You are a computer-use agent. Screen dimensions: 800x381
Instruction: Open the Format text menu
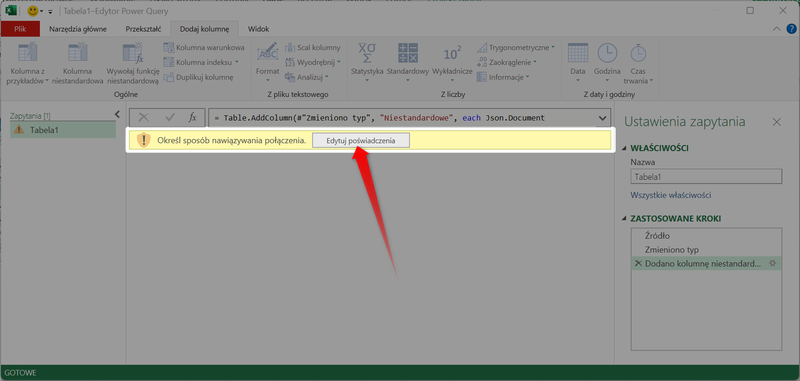tap(267, 62)
